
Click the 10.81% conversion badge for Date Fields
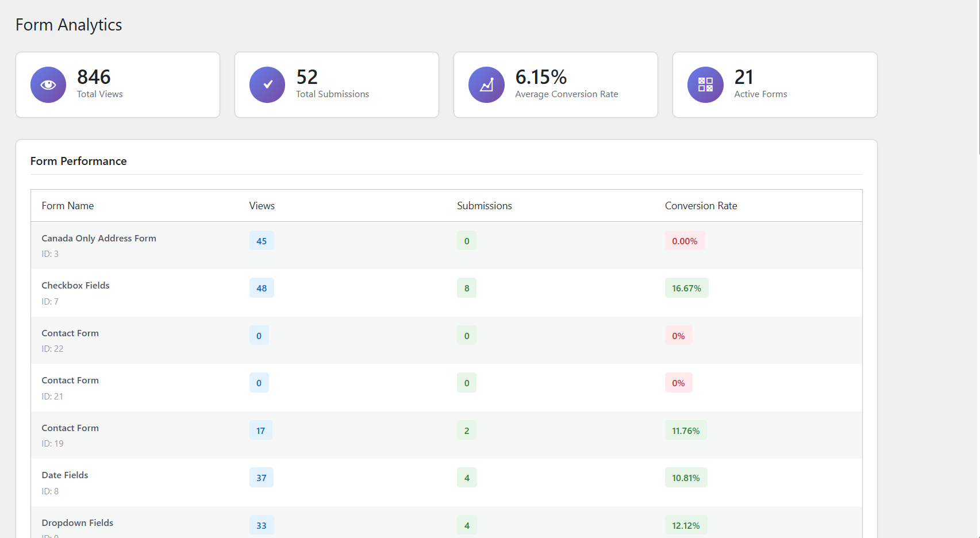pos(686,477)
